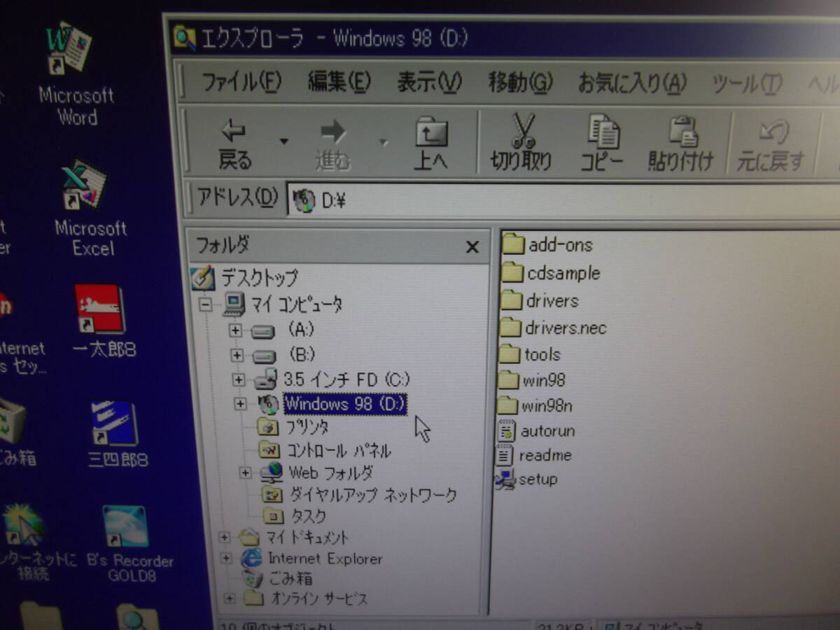Image resolution: width=840 pixels, height=630 pixels.
Task: Open the ツール(T) menu
Action: click(747, 85)
